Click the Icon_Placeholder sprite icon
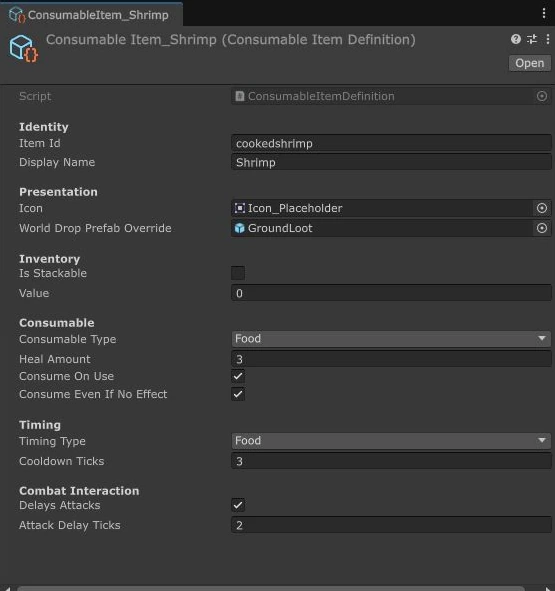Viewport: 555px width, 591px height. tap(239, 208)
